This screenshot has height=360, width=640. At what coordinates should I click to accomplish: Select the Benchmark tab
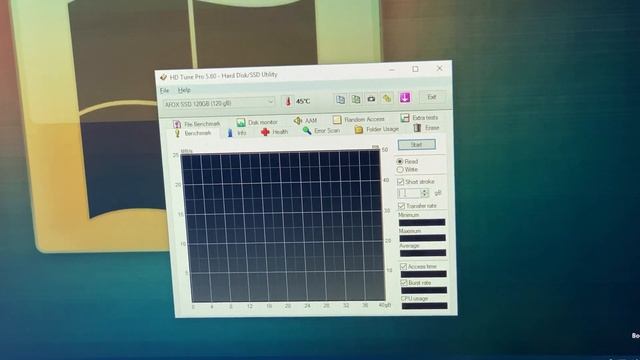193,133
